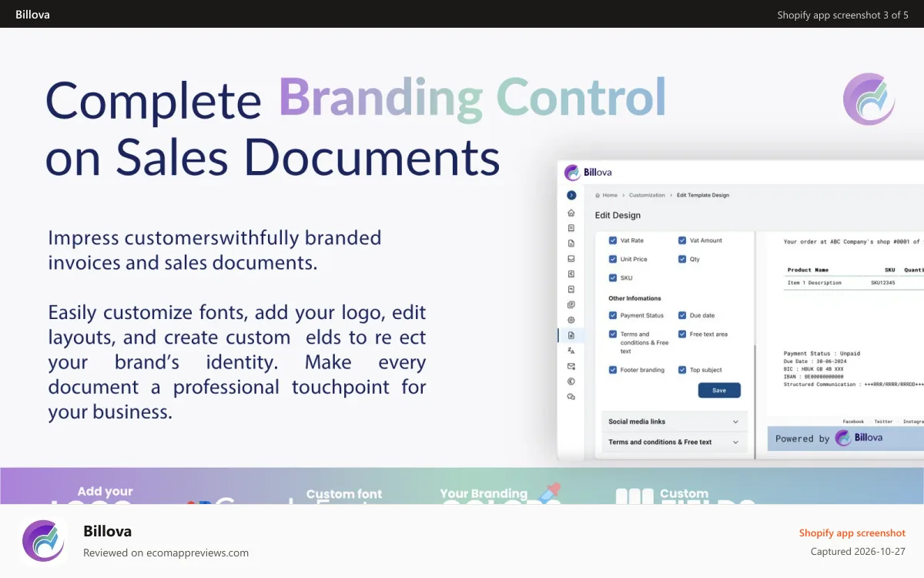This screenshot has width=924, height=578.
Task: Save the template design changes
Action: click(719, 390)
